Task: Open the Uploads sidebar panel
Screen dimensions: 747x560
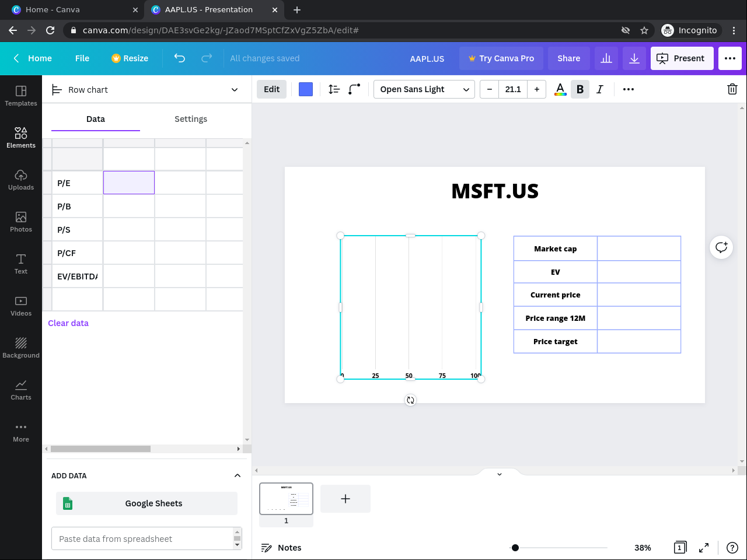Action: tap(21, 180)
